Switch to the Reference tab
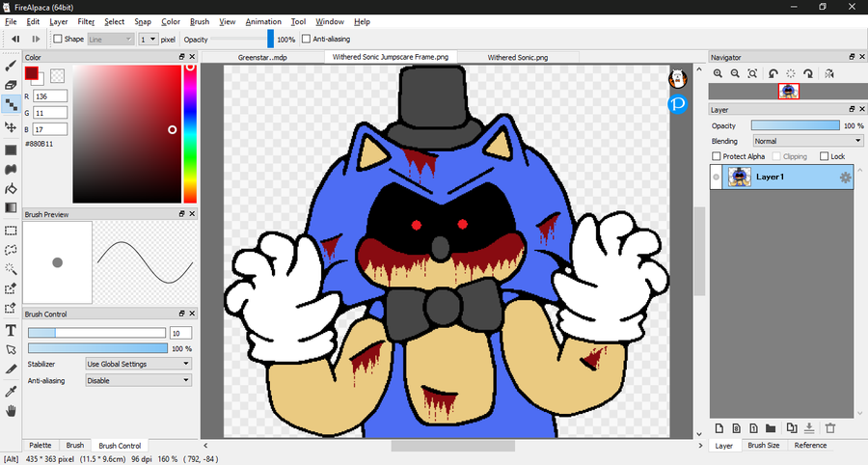 pyautogui.click(x=810, y=445)
